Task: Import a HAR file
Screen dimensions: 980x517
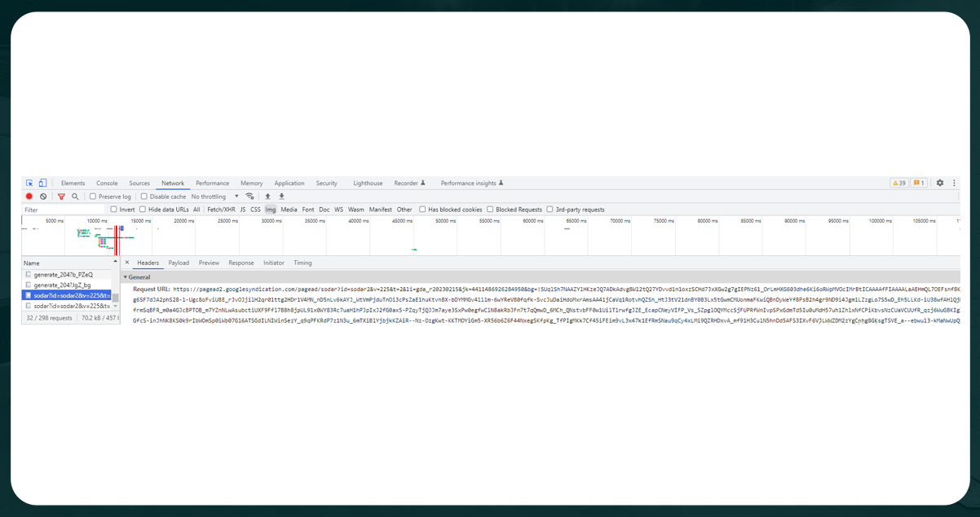Action: pyautogui.click(x=267, y=197)
